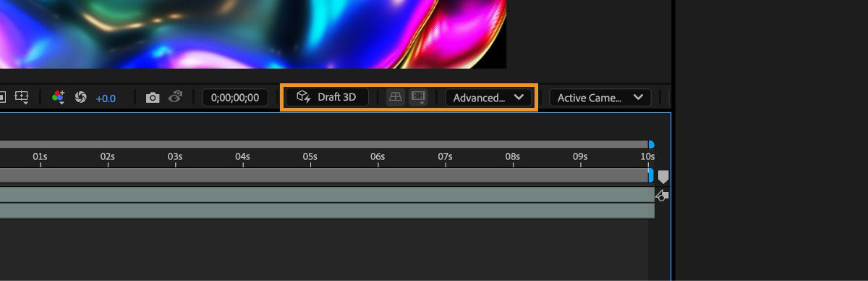
Task: Click the Work Area end handle
Action: pos(651,175)
